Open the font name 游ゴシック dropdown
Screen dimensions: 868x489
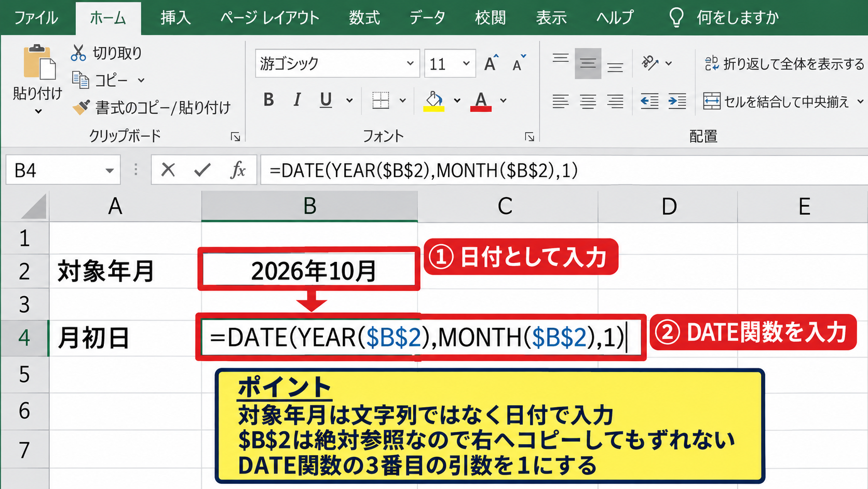(x=410, y=63)
